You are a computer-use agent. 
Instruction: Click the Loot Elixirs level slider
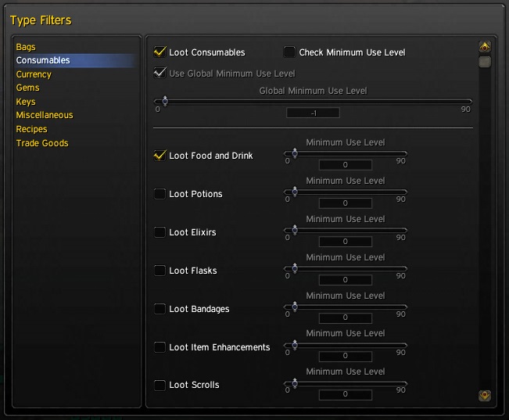point(346,230)
